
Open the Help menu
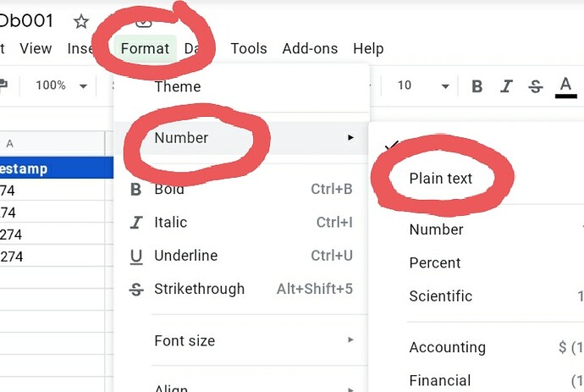pos(368,48)
